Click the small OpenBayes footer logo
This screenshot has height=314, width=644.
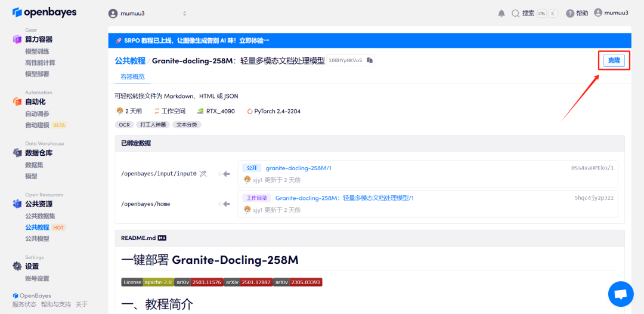click(15, 295)
